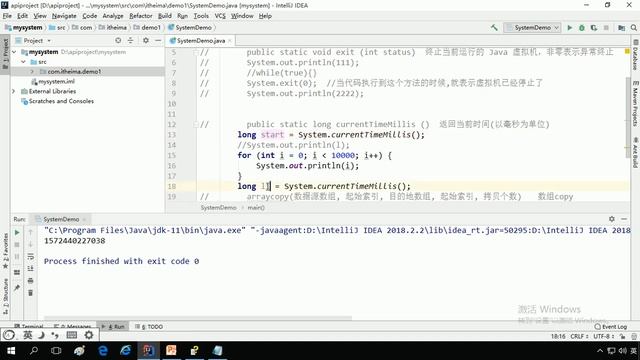
Task: Collapse the code fold marker at line 5
Action: tap(196, 52)
